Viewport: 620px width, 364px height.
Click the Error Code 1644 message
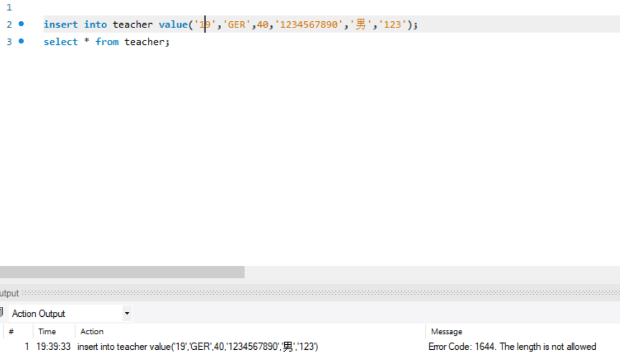click(x=512, y=346)
